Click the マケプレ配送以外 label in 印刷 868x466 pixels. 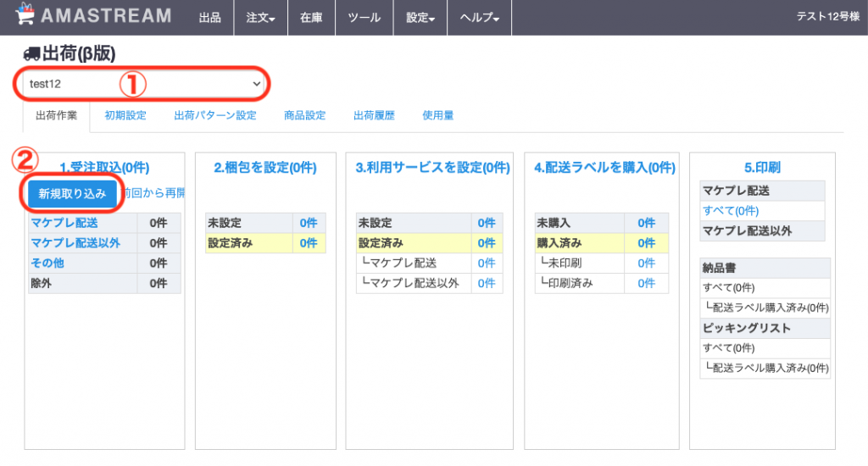(748, 230)
